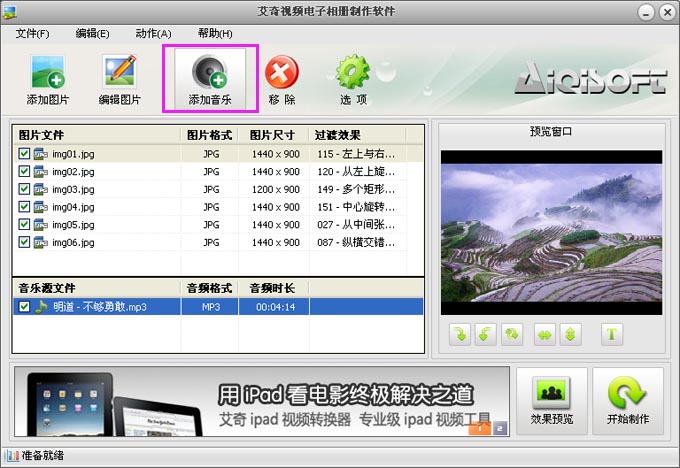This screenshot has width=680, height=468.
Task: Toggle the img03.jpg checkbox
Action: pos(24,189)
